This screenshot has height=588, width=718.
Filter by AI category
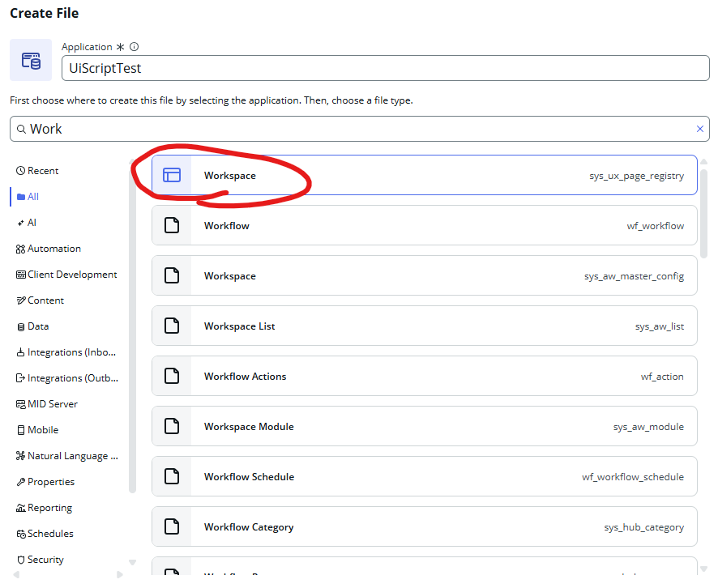32,223
